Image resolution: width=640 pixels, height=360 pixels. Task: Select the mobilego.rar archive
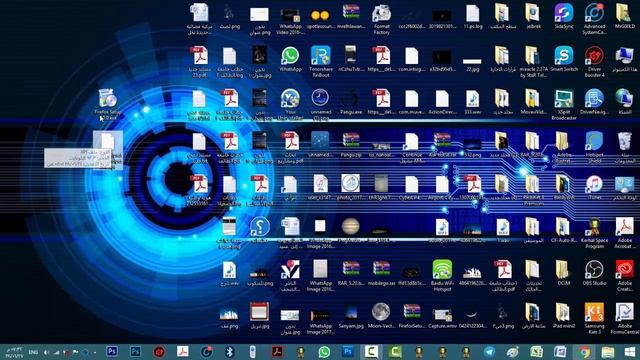(381, 273)
